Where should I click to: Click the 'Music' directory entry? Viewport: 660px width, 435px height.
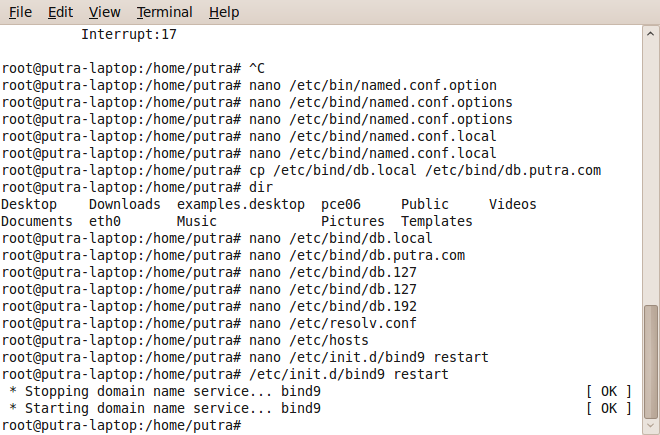click(x=197, y=222)
